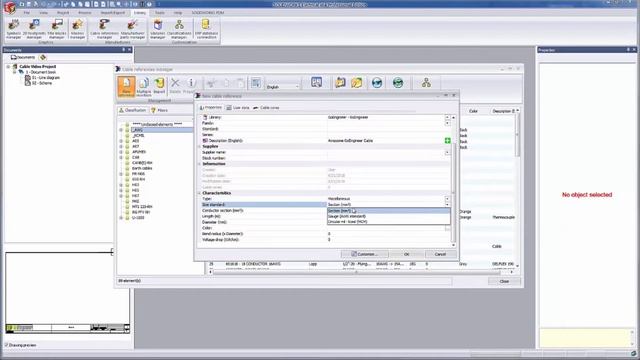
Task: Click the first globe web icon
Action: [377, 83]
